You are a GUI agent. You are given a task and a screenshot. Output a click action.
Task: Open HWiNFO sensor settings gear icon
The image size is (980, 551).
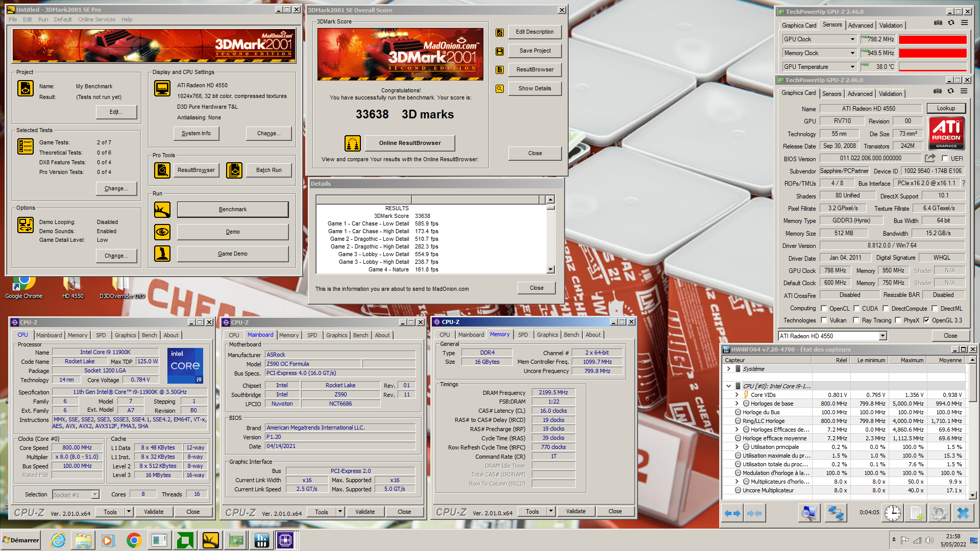939,513
